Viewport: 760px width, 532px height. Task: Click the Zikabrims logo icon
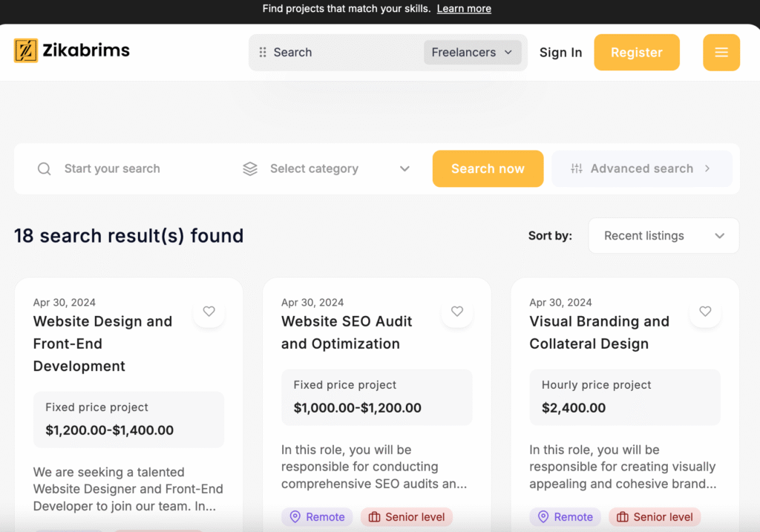(26, 50)
